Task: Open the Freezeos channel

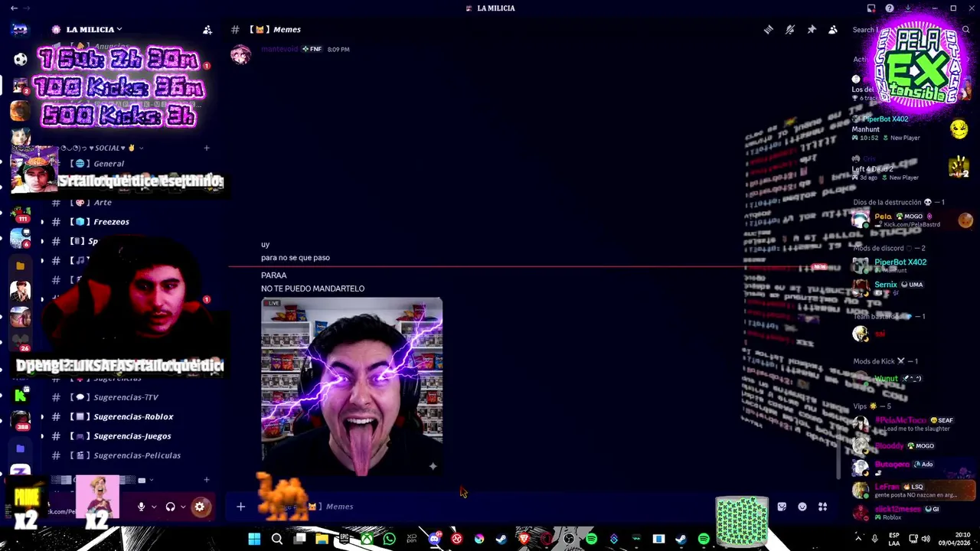Action: click(x=130, y=222)
